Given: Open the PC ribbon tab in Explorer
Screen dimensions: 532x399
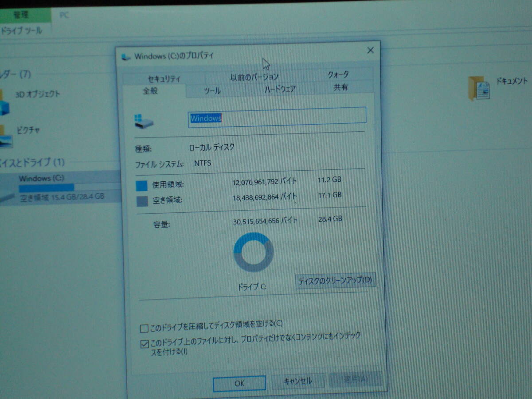Looking at the screenshot, I should pos(64,15).
